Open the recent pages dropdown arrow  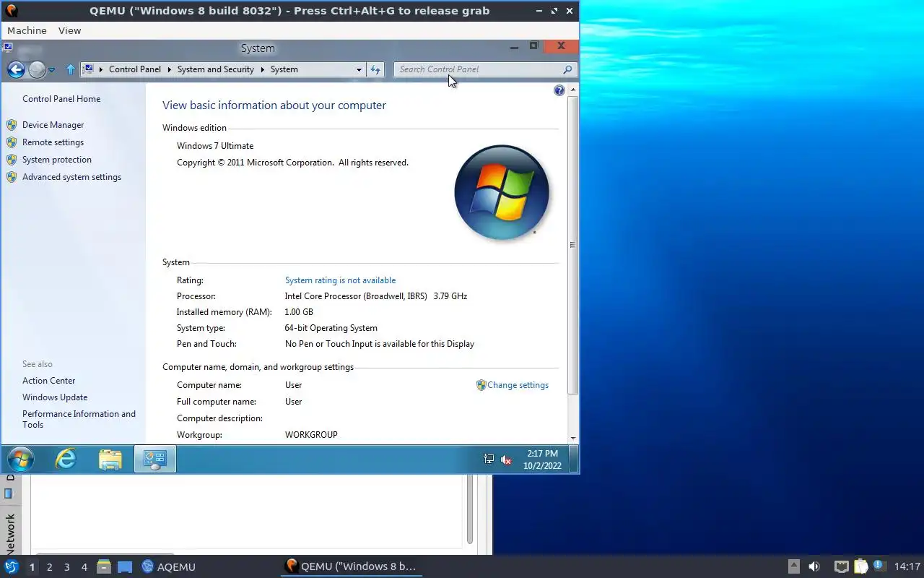pyautogui.click(x=52, y=70)
